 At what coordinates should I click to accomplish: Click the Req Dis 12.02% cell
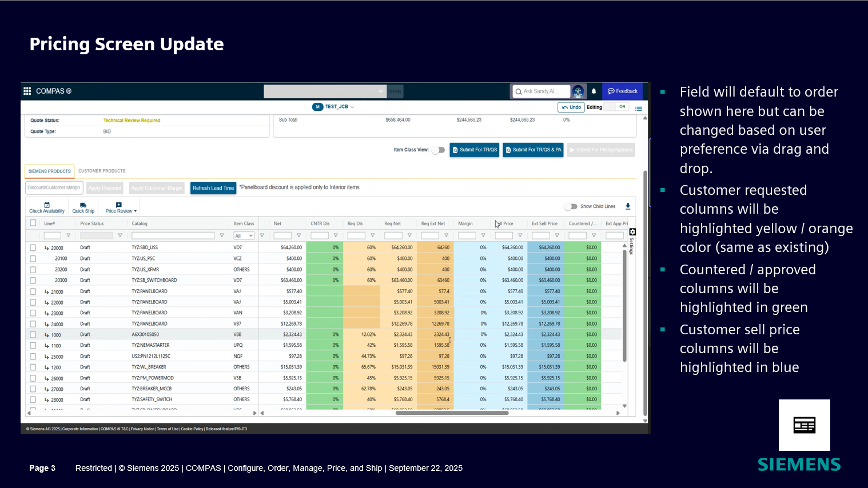(361, 335)
